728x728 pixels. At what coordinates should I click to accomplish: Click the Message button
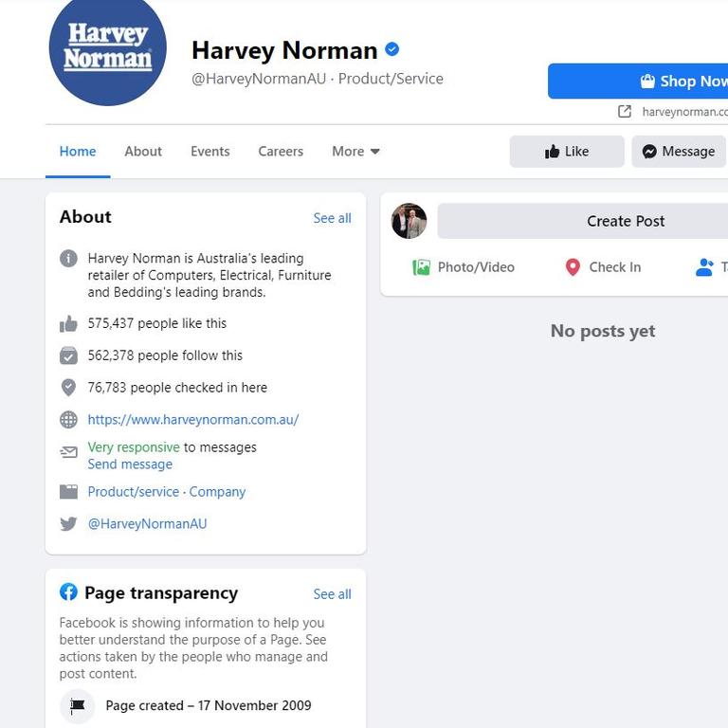[x=679, y=152]
